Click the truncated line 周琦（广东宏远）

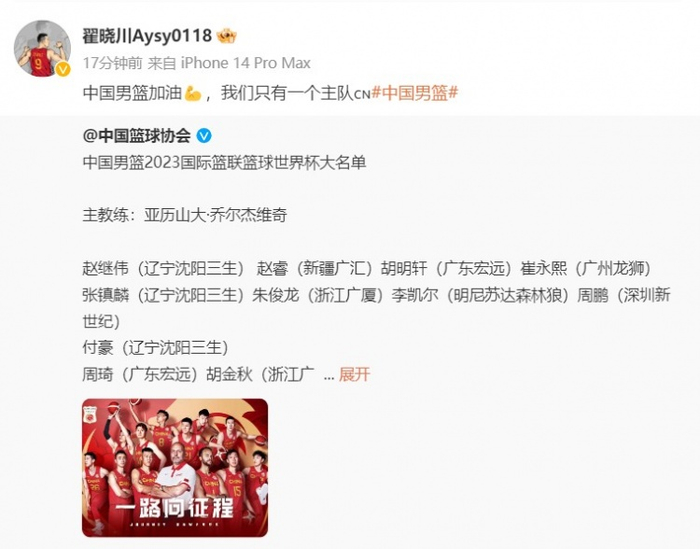(140, 374)
